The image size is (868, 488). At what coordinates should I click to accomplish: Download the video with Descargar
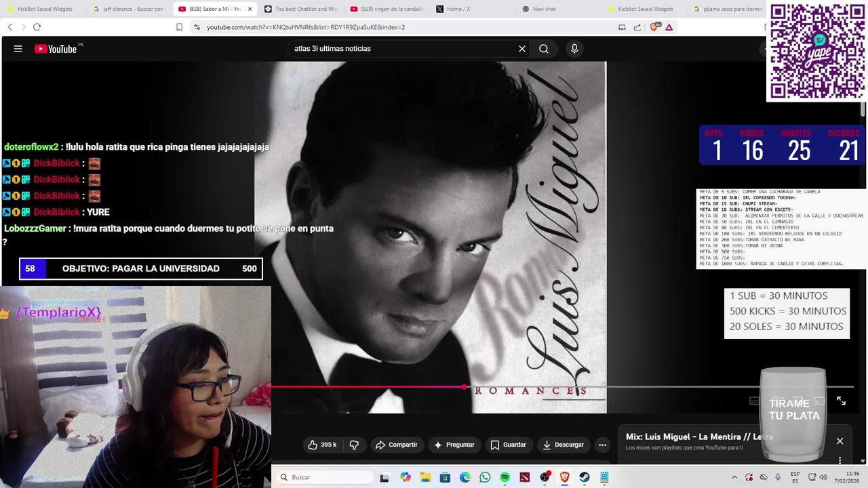563,445
